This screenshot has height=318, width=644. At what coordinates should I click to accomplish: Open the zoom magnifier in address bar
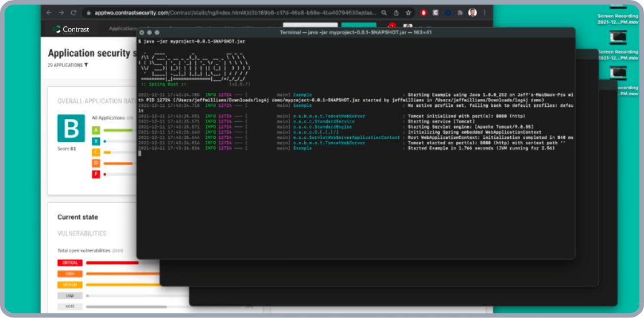(384, 12)
